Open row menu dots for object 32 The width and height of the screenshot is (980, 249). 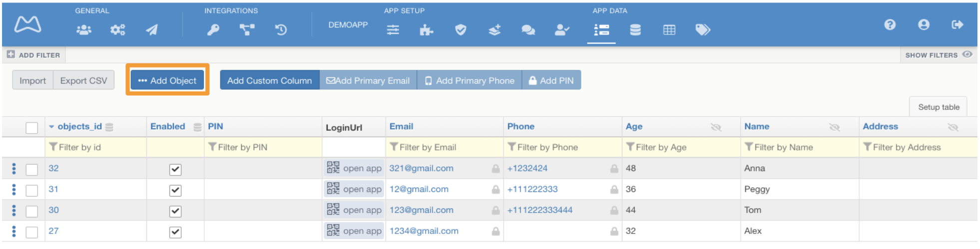tap(13, 168)
